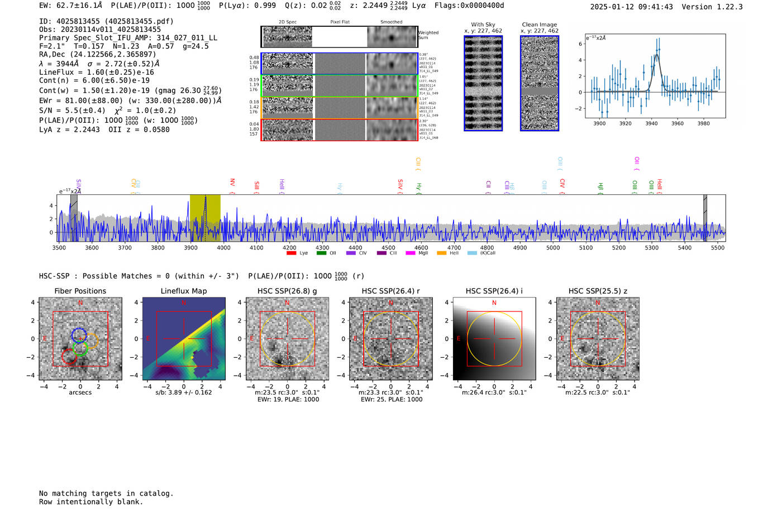Click the No matching targets in catalog text

click(106, 493)
